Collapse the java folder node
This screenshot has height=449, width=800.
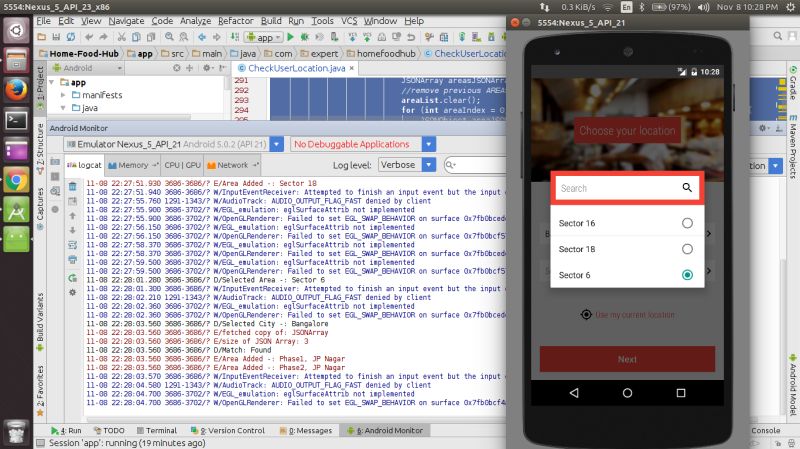63,108
